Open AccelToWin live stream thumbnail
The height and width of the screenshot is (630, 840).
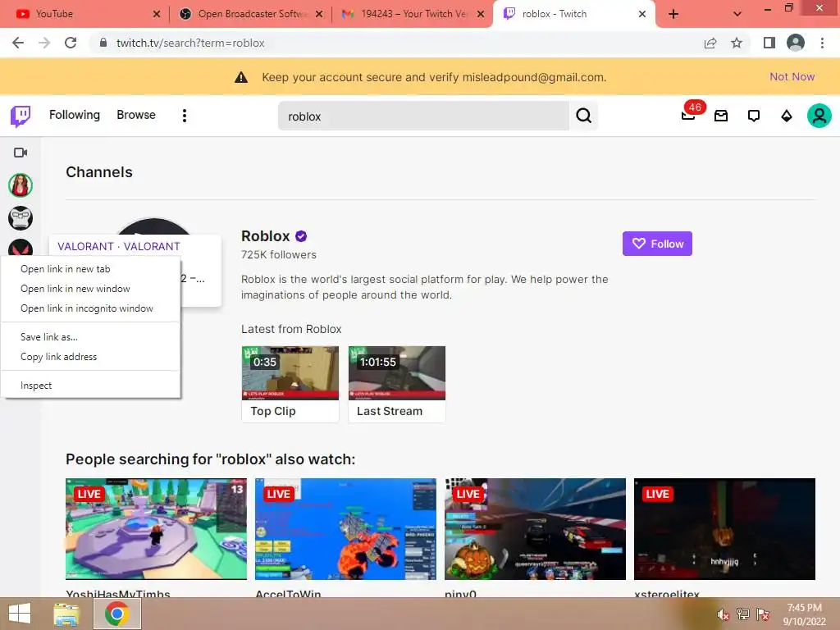(x=345, y=529)
